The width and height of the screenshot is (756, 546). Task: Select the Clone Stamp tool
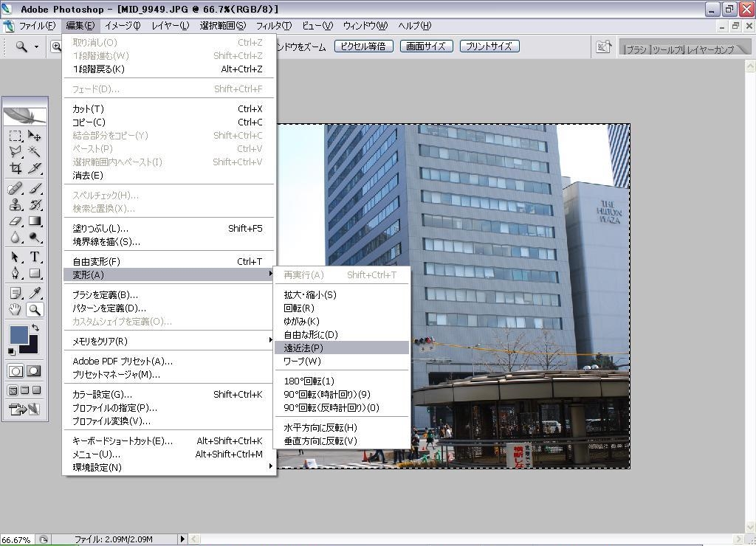[x=16, y=205]
